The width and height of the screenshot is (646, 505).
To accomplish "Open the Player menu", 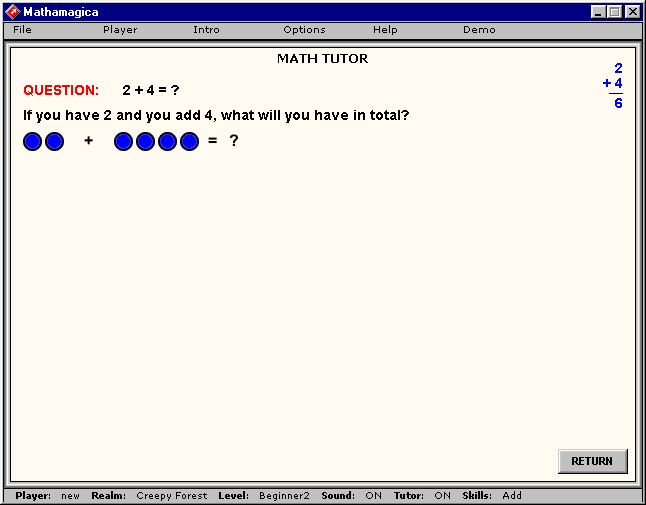I will click(120, 30).
